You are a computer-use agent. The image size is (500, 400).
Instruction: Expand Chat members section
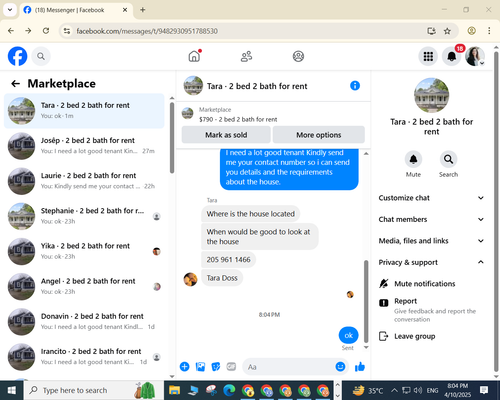[431, 219]
